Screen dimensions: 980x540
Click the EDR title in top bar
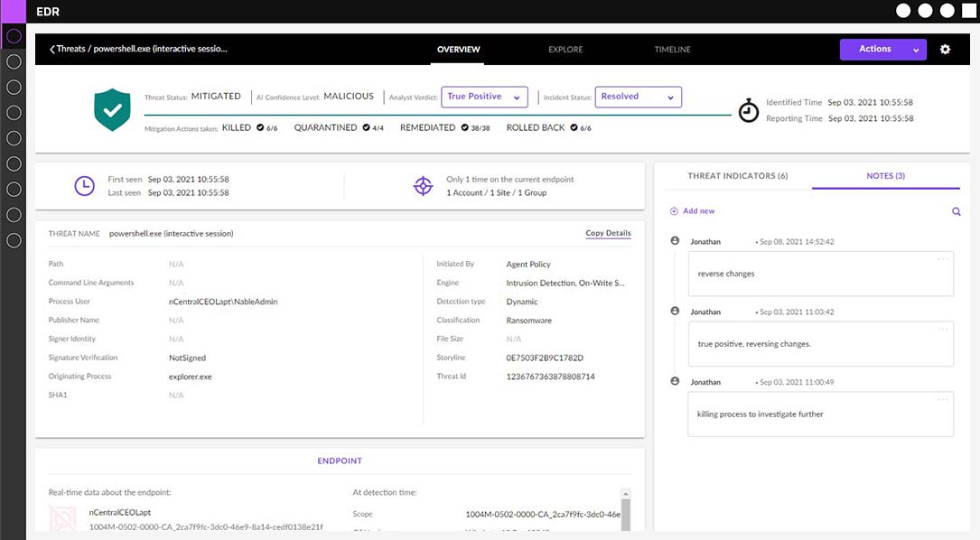[x=48, y=12]
